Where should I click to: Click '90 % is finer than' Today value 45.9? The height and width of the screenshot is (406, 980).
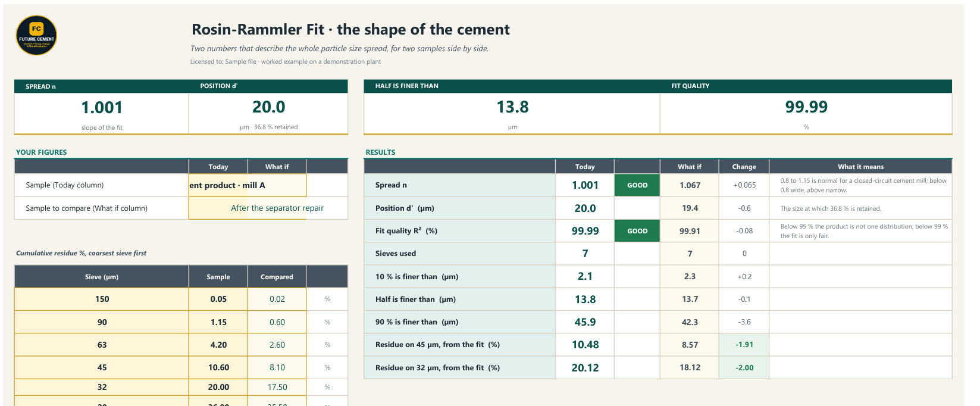[585, 322]
